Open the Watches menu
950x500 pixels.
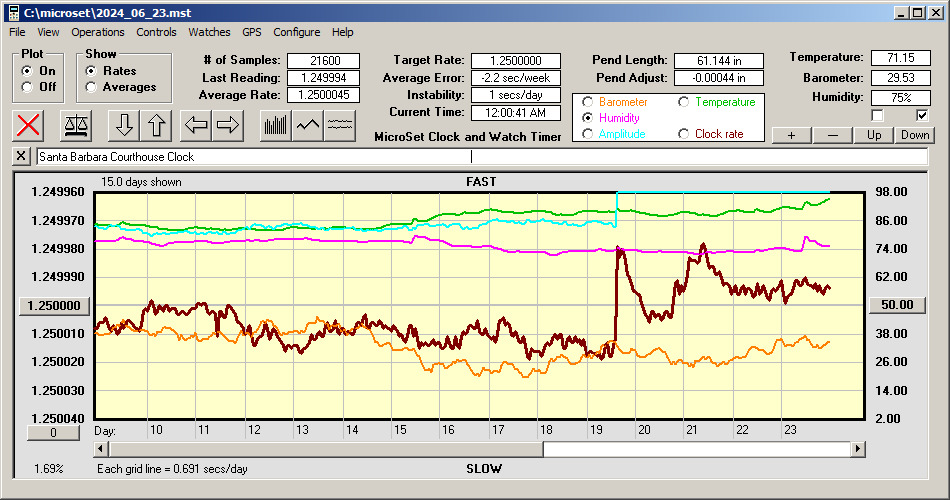(209, 32)
